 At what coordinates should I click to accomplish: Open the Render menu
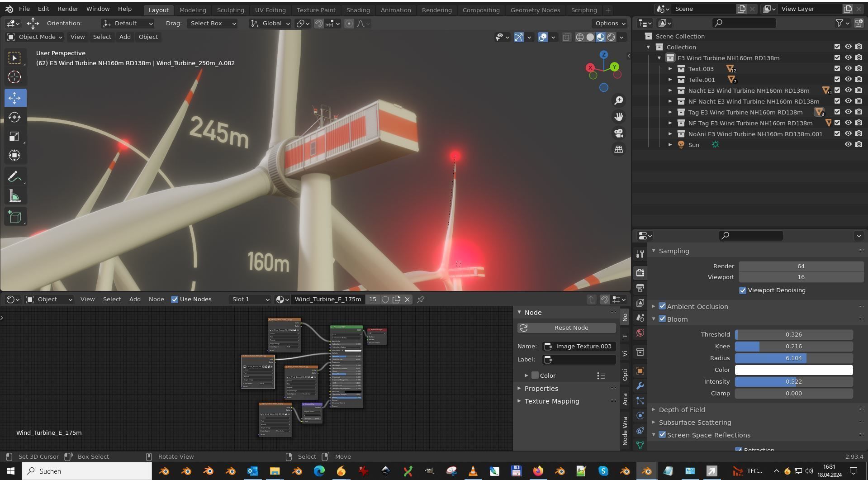68,9
